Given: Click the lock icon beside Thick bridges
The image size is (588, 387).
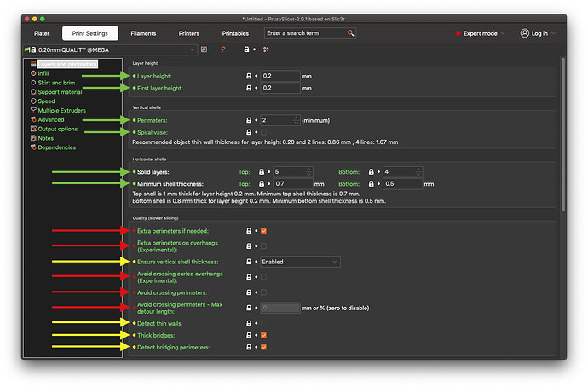Looking at the screenshot, I should [x=249, y=335].
